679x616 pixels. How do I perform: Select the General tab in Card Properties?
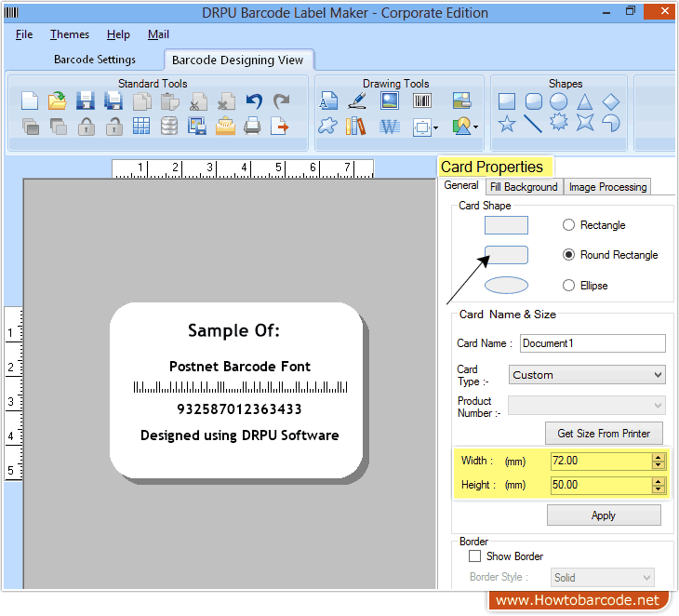(x=460, y=185)
